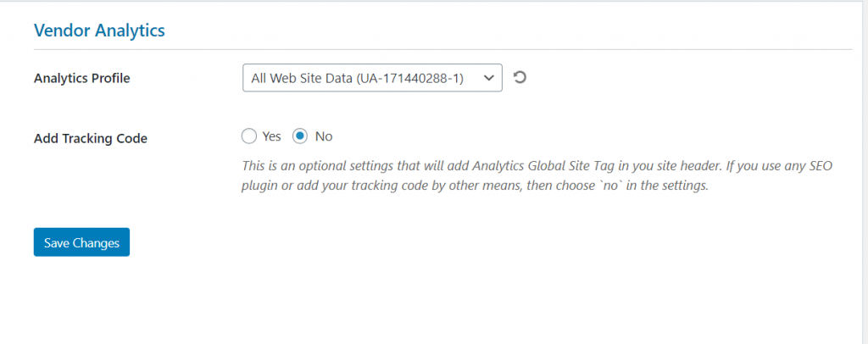Click the italic Global Site Tag description

537,176
